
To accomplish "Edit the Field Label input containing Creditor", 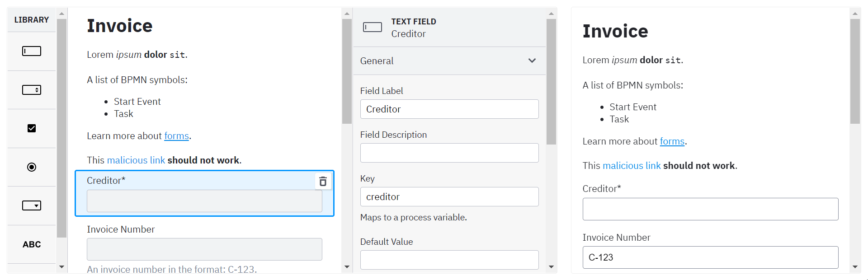I will [x=449, y=109].
